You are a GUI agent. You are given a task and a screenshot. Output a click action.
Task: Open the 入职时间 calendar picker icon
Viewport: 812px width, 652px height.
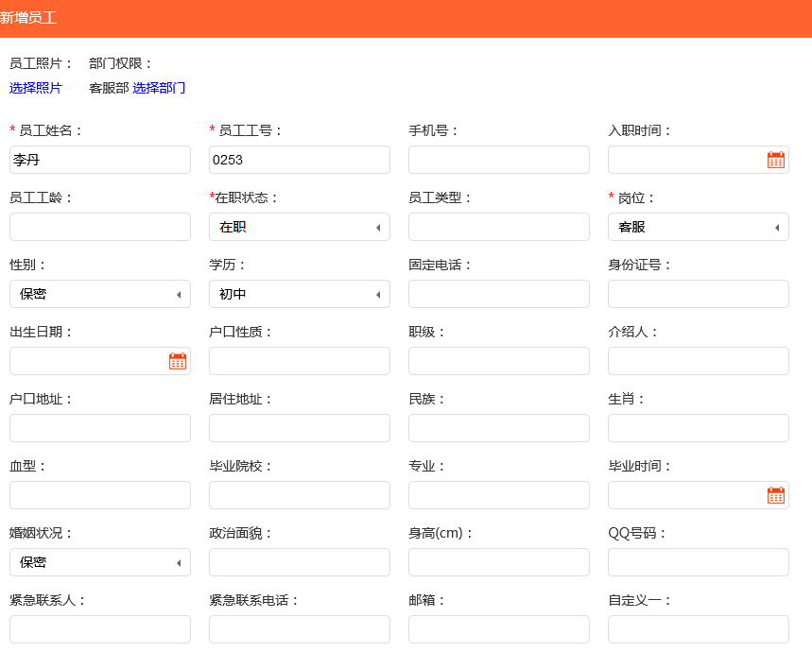point(775,160)
